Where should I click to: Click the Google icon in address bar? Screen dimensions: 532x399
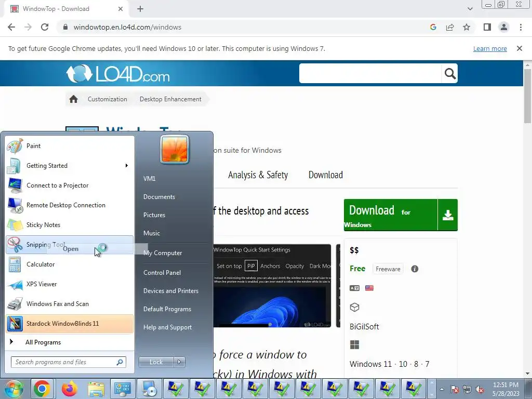pyautogui.click(x=433, y=27)
